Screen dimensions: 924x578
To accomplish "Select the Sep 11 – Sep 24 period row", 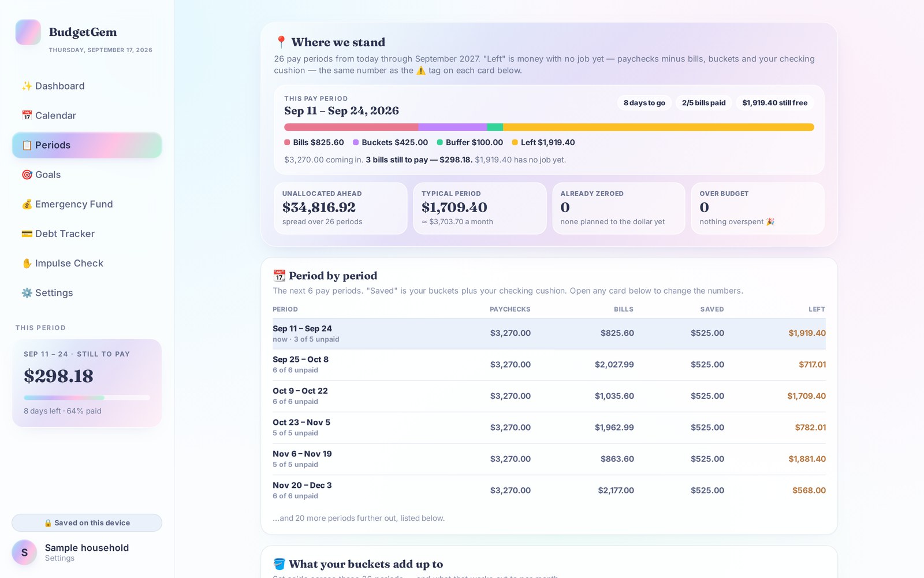I will coord(549,334).
